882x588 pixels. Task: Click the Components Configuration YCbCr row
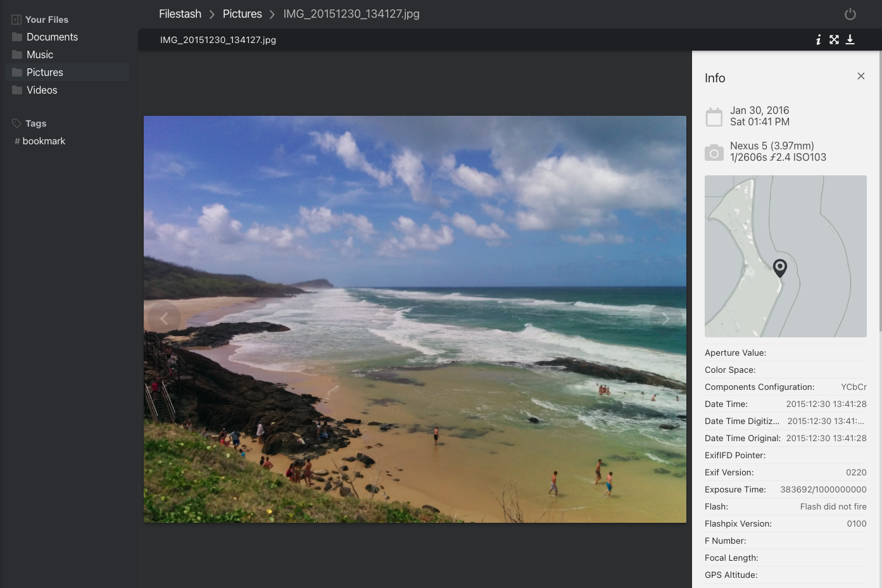[786, 387]
